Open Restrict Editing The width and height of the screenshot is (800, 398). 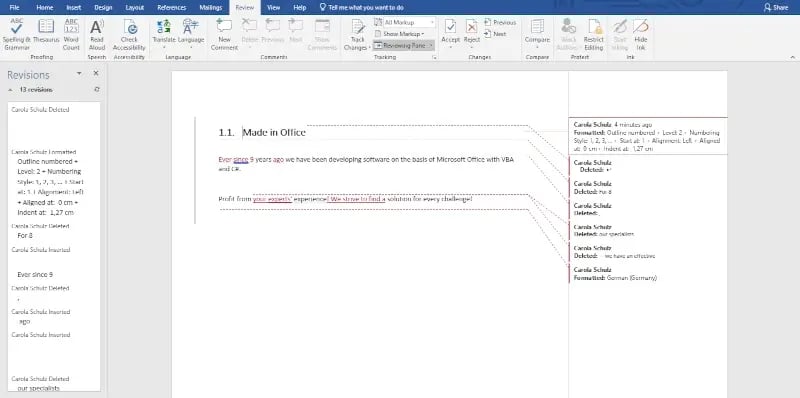[593, 34]
